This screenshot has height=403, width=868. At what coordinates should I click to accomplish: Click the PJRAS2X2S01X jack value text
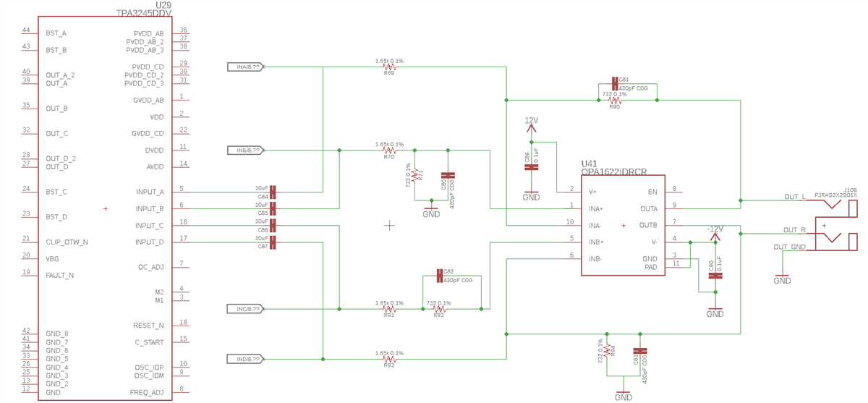836,195
